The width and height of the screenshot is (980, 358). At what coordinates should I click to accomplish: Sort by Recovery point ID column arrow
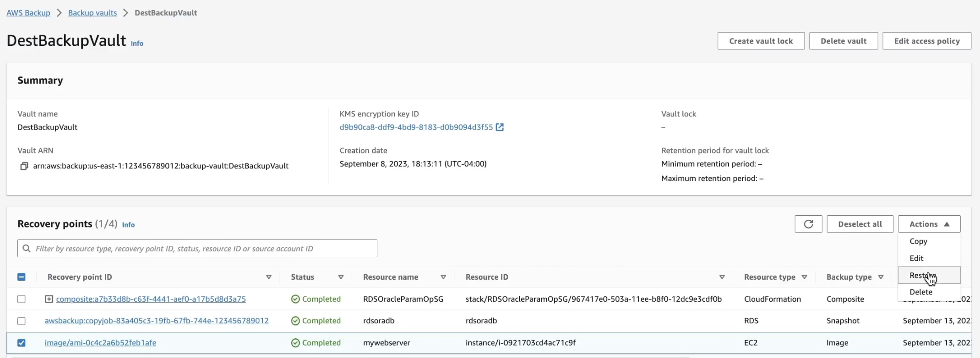(269, 277)
